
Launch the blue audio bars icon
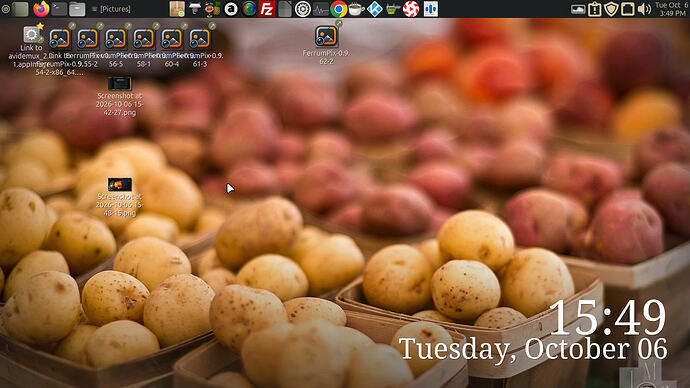pos(430,9)
